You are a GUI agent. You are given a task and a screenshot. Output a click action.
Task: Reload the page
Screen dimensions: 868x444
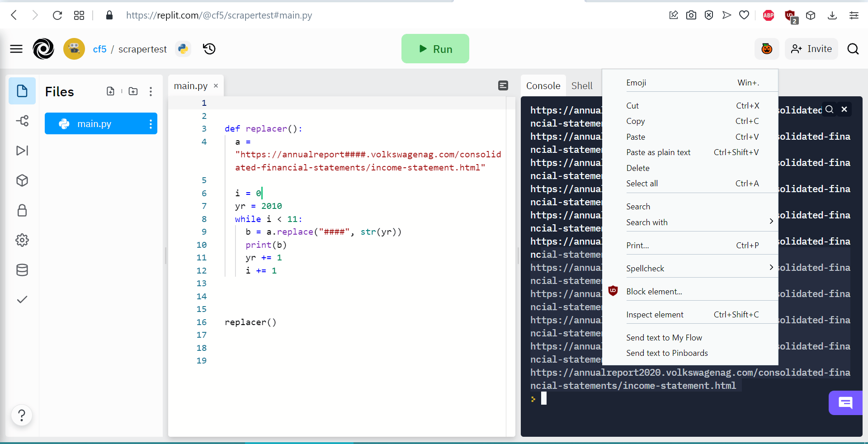coord(57,15)
